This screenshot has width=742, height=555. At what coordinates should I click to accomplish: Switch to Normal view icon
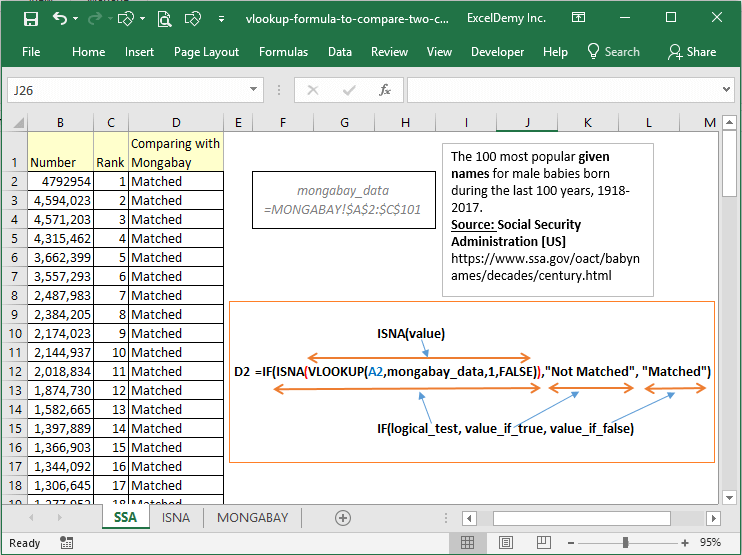(x=468, y=542)
